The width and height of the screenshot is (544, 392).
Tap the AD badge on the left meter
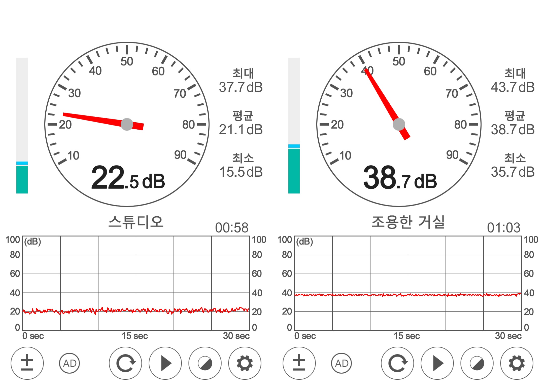(x=70, y=363)
